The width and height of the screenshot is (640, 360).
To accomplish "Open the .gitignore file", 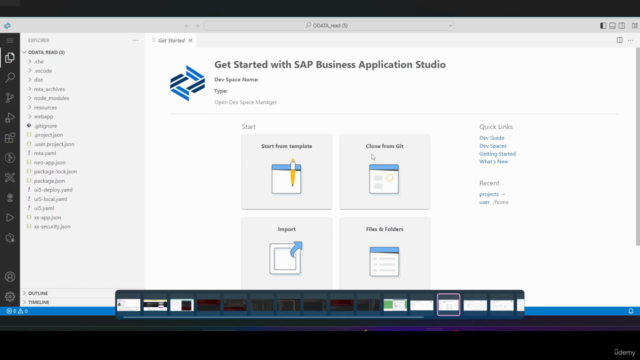I will [45, 126].
